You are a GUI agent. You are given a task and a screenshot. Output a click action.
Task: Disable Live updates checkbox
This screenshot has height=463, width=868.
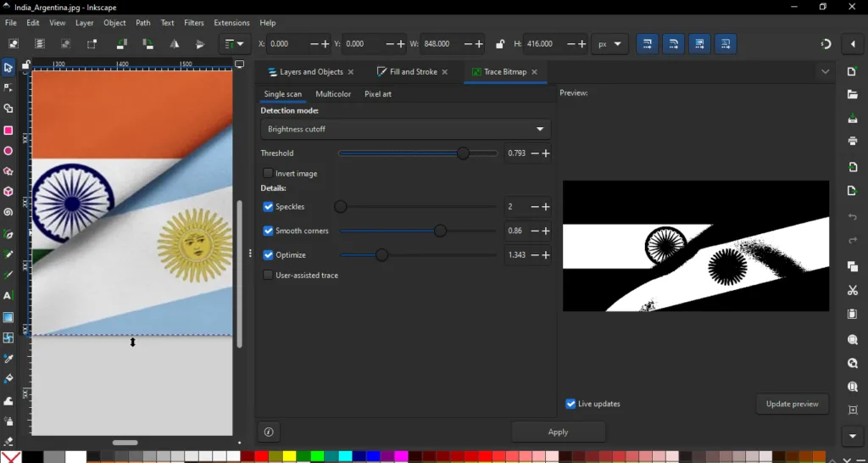click(x=570, y=404)
